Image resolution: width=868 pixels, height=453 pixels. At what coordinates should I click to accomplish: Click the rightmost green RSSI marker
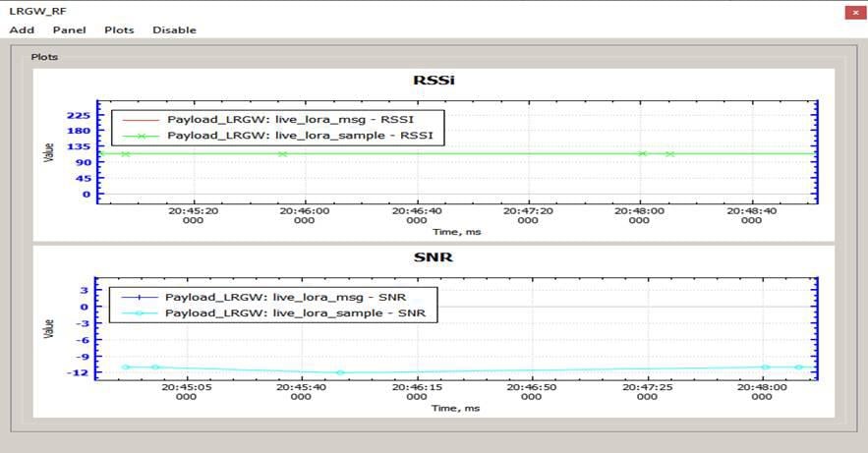[x=669, y=153]
